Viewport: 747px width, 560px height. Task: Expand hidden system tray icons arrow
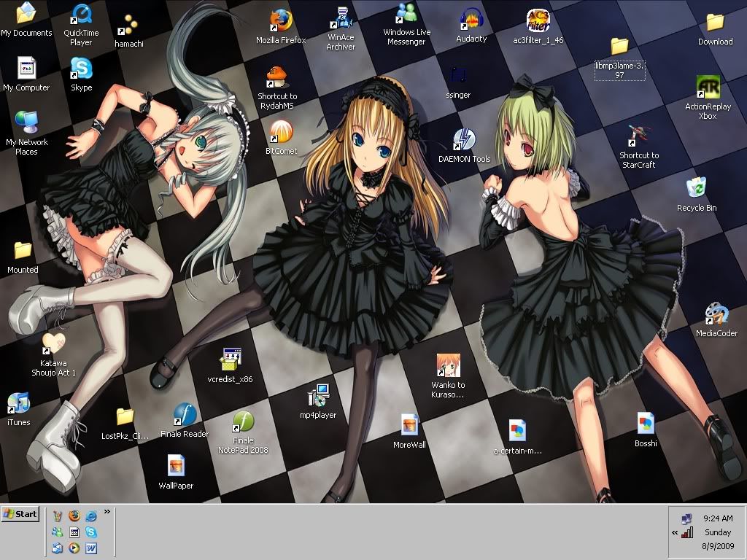675,533
